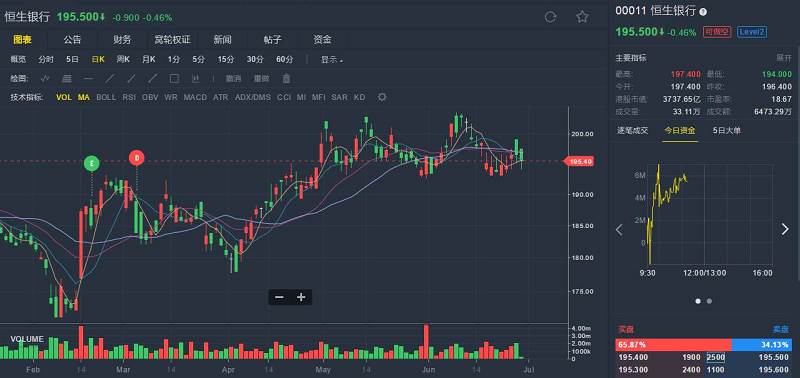
Task: Switch to the 财务 tab
Action: point(122,39)
